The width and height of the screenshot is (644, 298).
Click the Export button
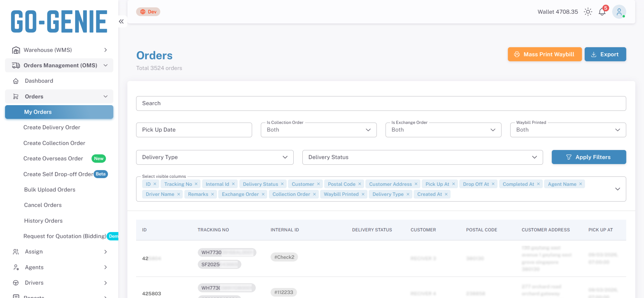(x=605, y=54)
